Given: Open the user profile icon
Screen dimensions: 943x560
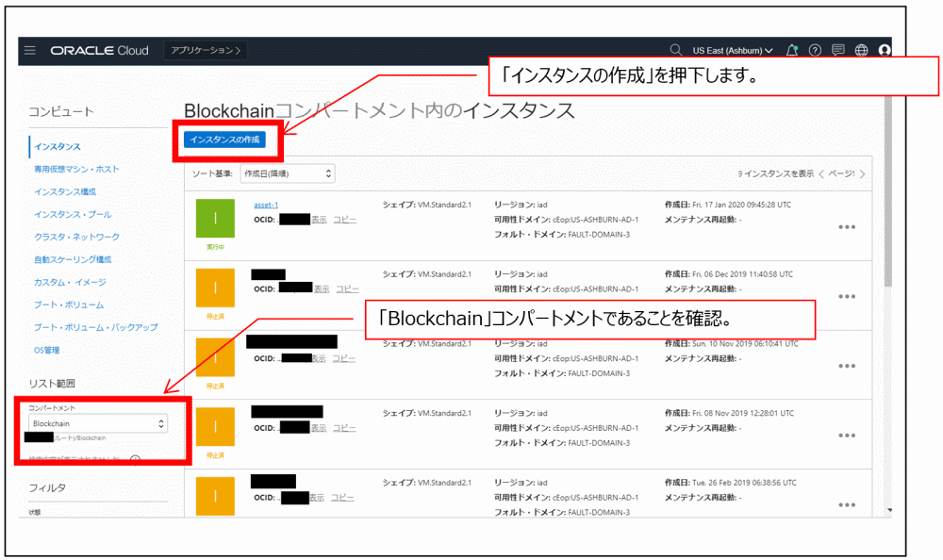Looking at the screenshot, I should click(885, 51).
